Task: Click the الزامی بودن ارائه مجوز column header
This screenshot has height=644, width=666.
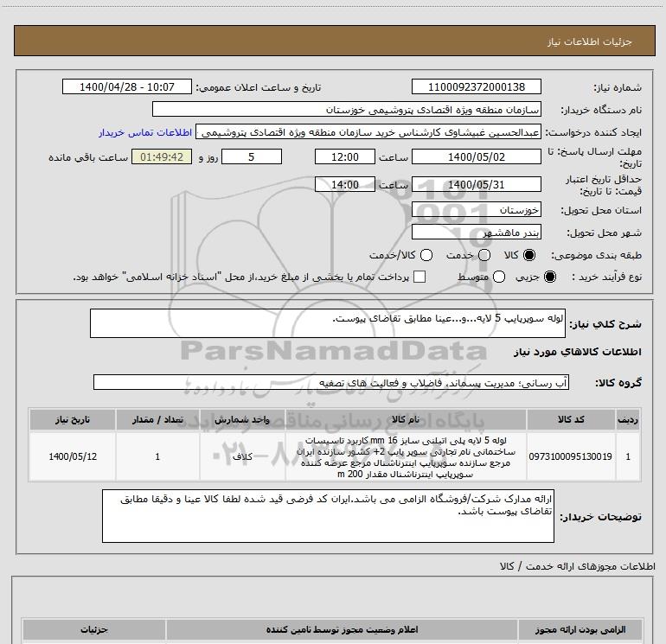Action: 580,629
